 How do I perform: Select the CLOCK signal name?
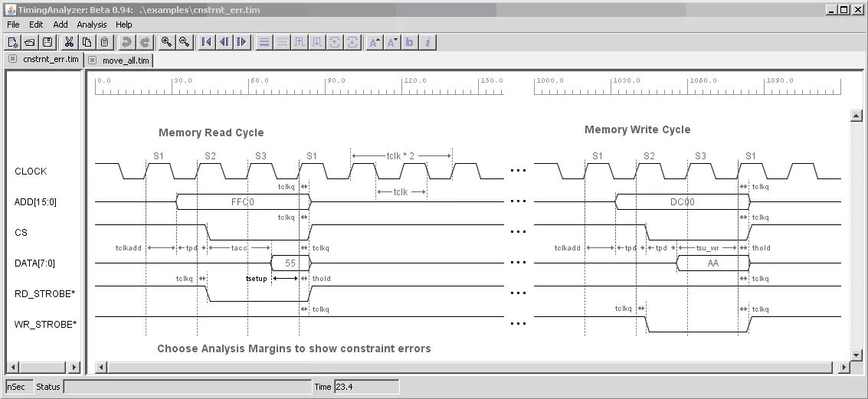tap(31, 172)
